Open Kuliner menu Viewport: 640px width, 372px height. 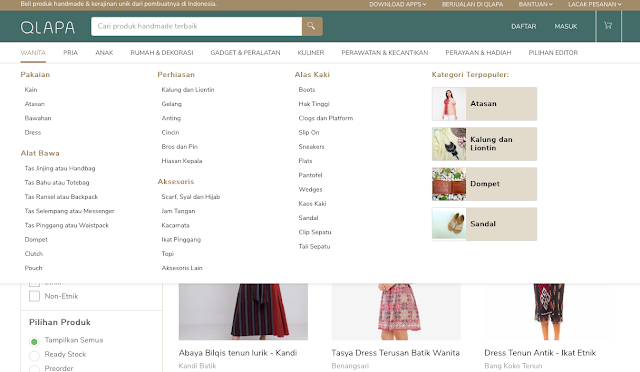311,53
